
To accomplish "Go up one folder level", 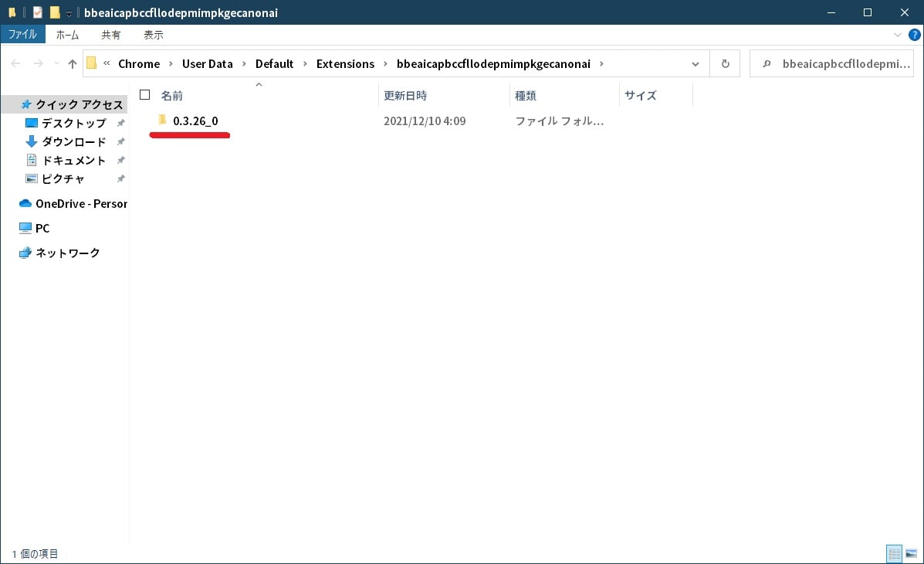I will pos(73,63).
